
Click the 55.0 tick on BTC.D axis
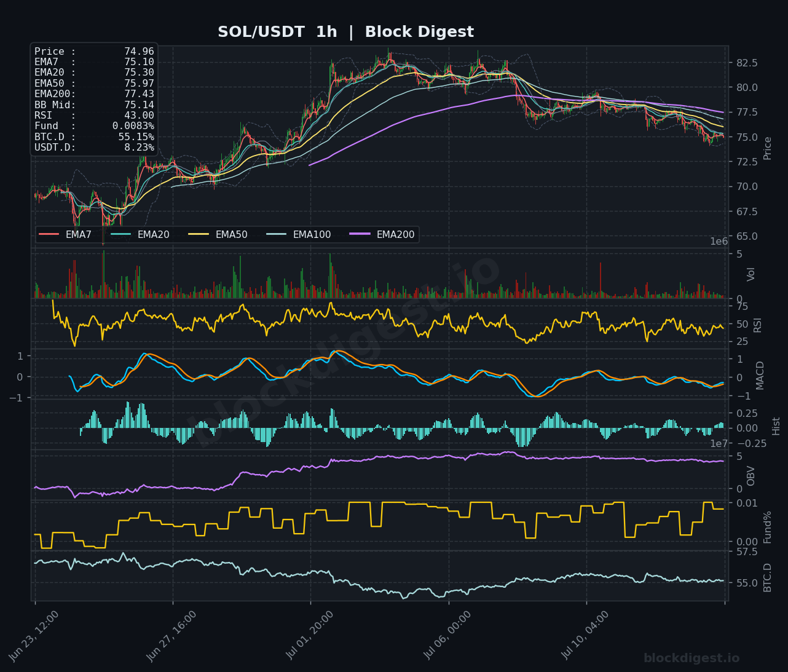(746, 583)
